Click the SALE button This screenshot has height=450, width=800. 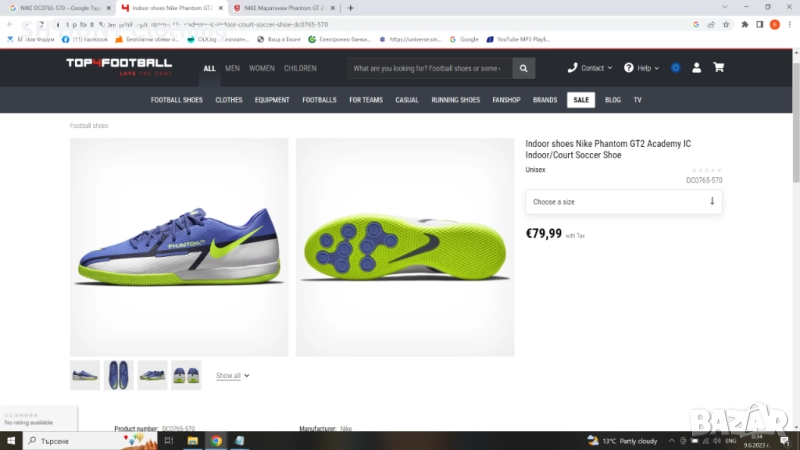pyautogui.click(x=580, y=100)
